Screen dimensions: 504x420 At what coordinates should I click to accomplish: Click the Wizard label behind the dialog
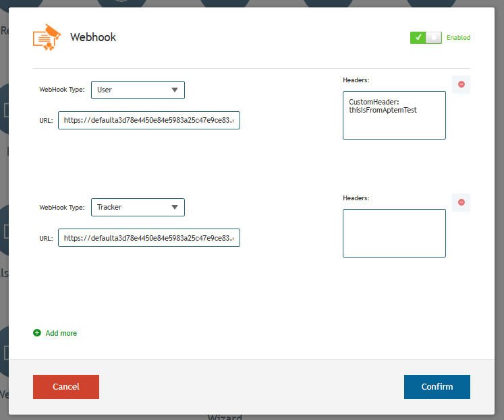[225, 417]
